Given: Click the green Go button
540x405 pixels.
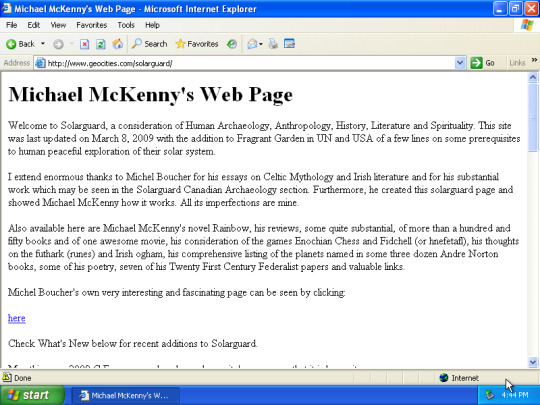Looking at the screenshot, I should 482,63.
